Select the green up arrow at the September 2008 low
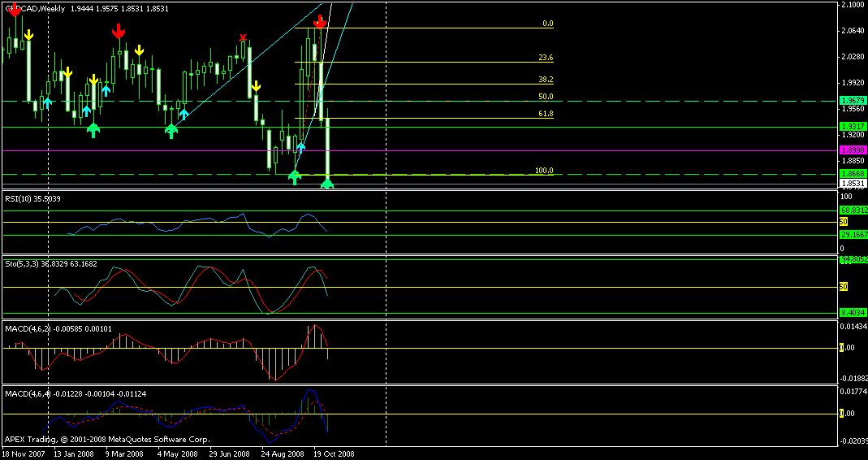The width and height of the screenshot is (868, 460). tap(295, 176)
